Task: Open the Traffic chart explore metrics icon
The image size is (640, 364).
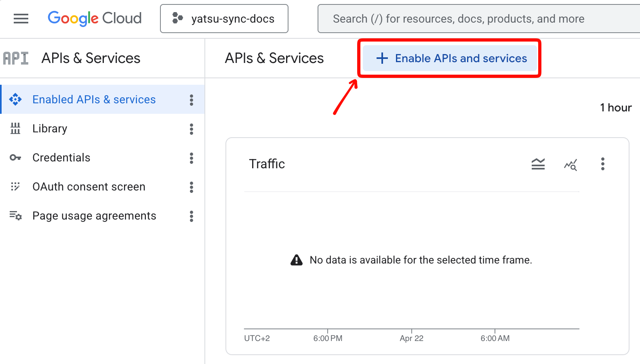Action: 571,164
